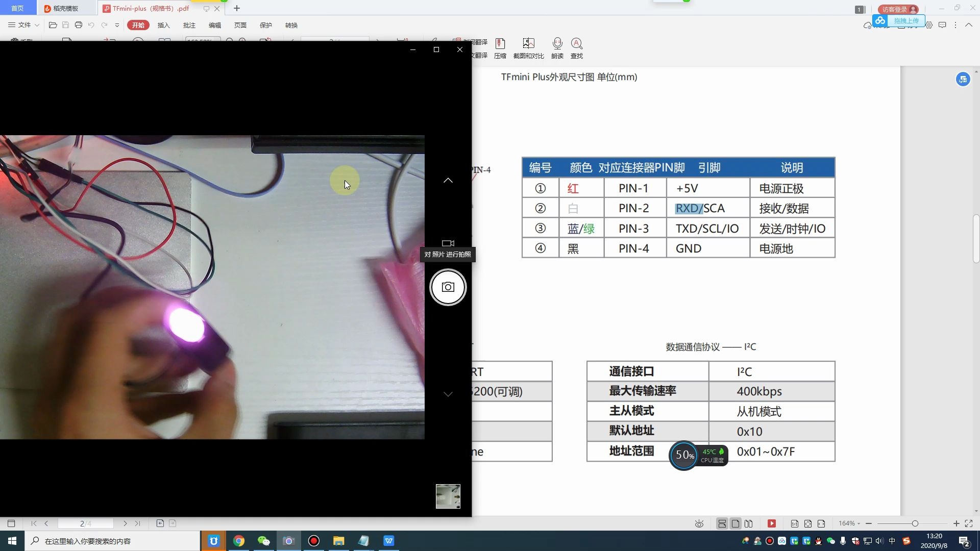
Task: Expand the 文件 menu dropdown arrow
Action: 37,25
